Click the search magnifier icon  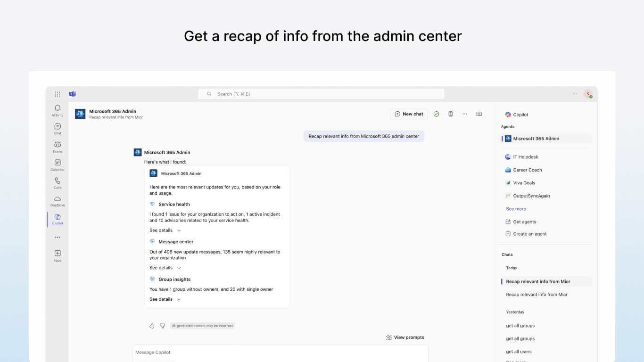click(x=209, y=94)
